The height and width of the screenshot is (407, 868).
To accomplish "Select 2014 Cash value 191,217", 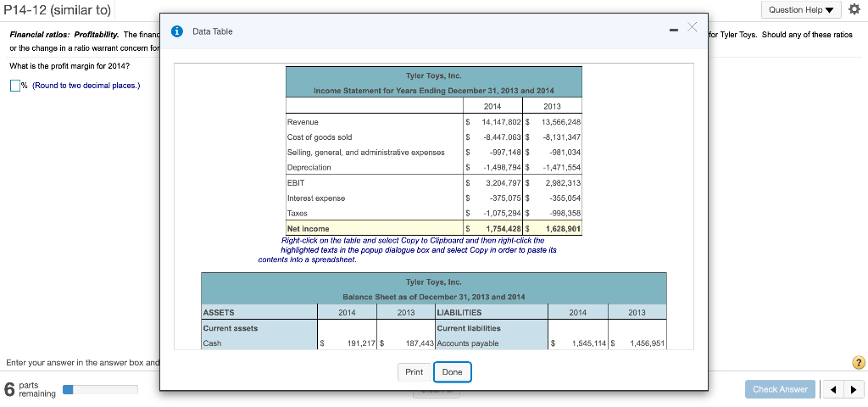I will (x=362, y=343).
